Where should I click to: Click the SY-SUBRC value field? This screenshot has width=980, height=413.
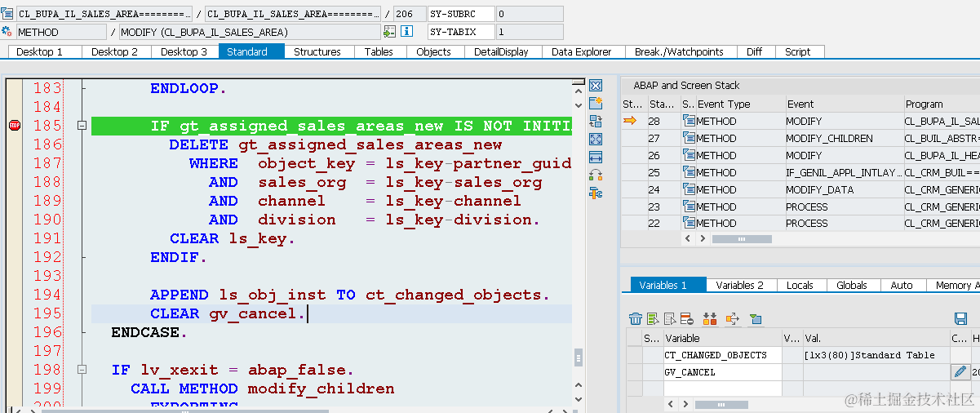[530, 14]
